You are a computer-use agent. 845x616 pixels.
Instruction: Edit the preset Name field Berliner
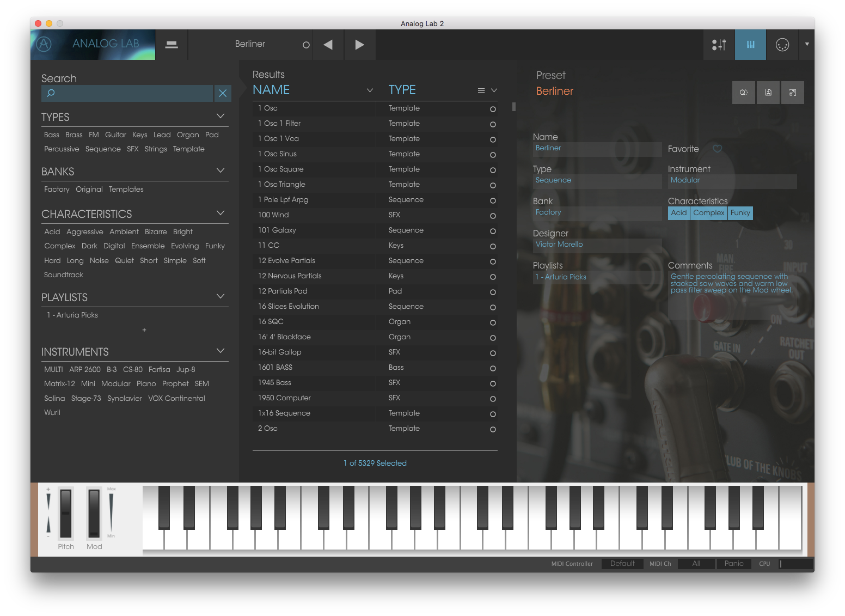pyautogui.click(x=597, y=149)
